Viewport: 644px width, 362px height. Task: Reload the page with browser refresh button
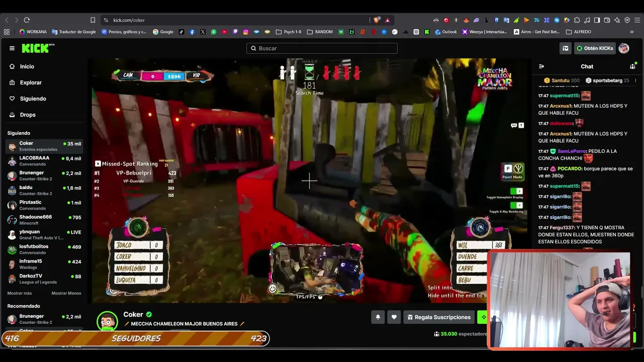(x=27, y=20)
